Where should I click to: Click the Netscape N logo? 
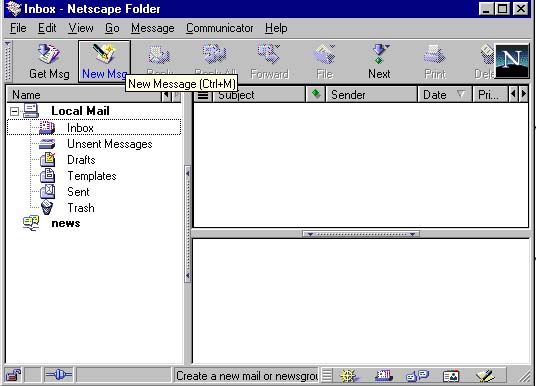[x=512, y=61]
